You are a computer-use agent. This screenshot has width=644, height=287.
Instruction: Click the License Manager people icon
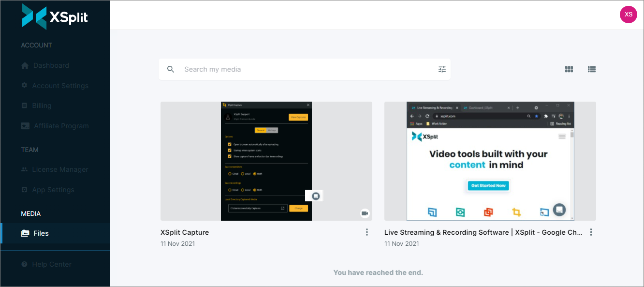click(25, 169)
